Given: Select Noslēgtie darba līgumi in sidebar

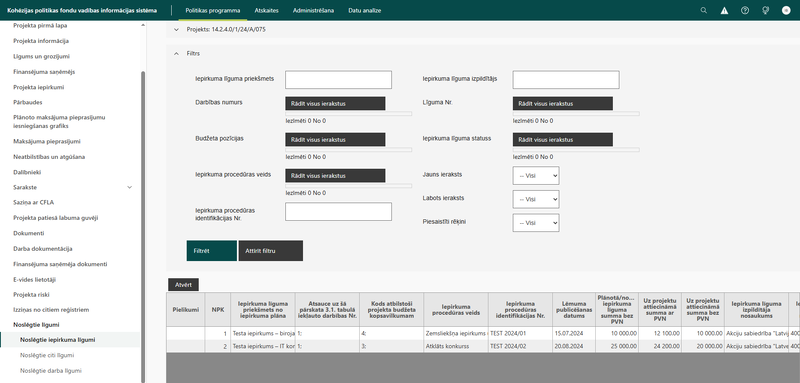Looking at the screenshot, I should click(x=51, y=371).
